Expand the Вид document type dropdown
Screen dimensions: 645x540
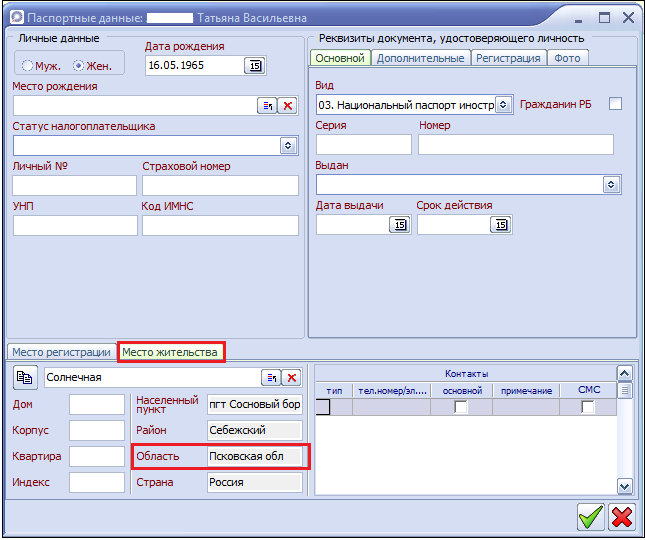tap(502, 104)
